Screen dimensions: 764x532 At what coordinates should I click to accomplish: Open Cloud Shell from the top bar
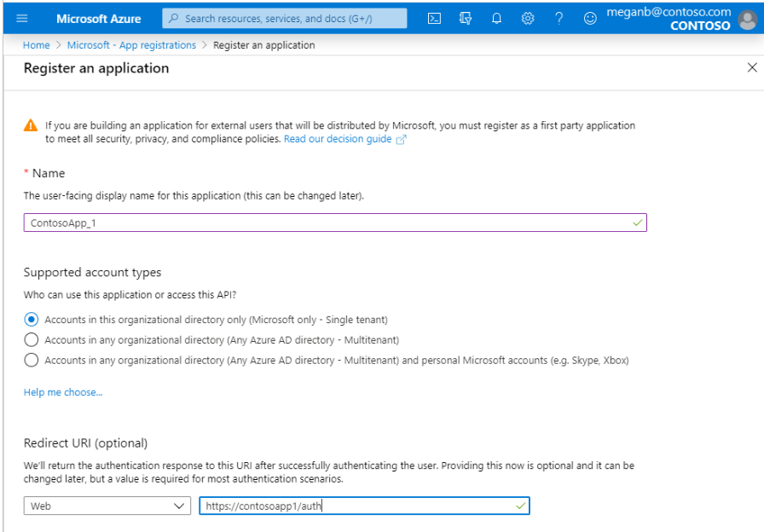click(434, 19)
